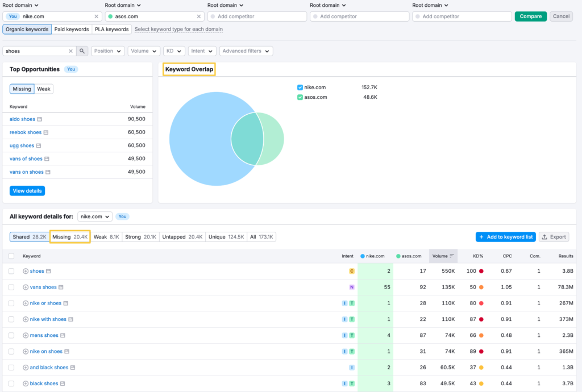Click the search magnifier icon beside shoes filter

82,51
